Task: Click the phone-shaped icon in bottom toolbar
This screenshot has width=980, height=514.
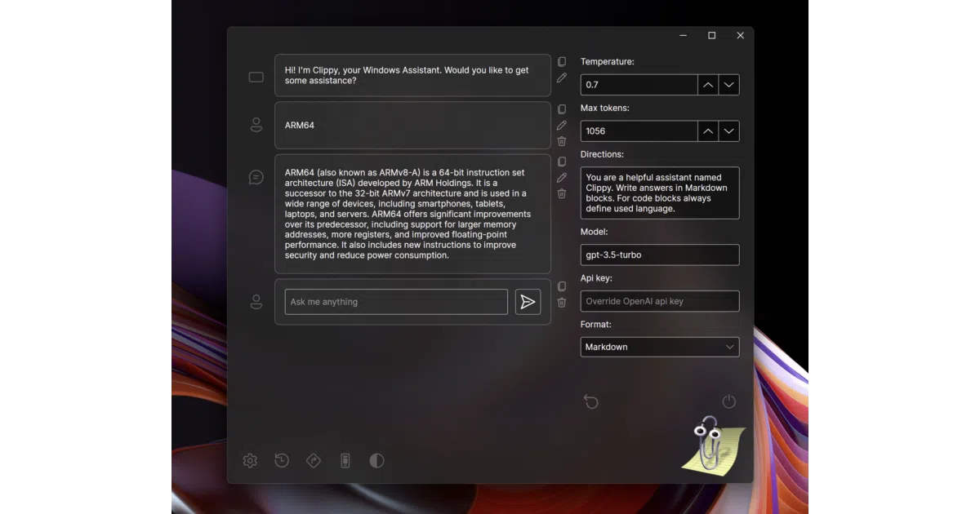Action: 345,461
